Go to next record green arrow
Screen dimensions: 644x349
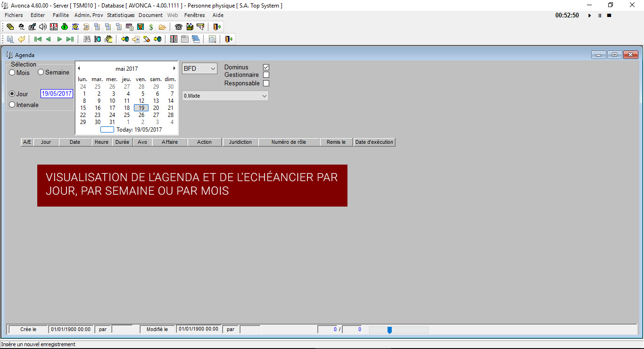[59, 39]
